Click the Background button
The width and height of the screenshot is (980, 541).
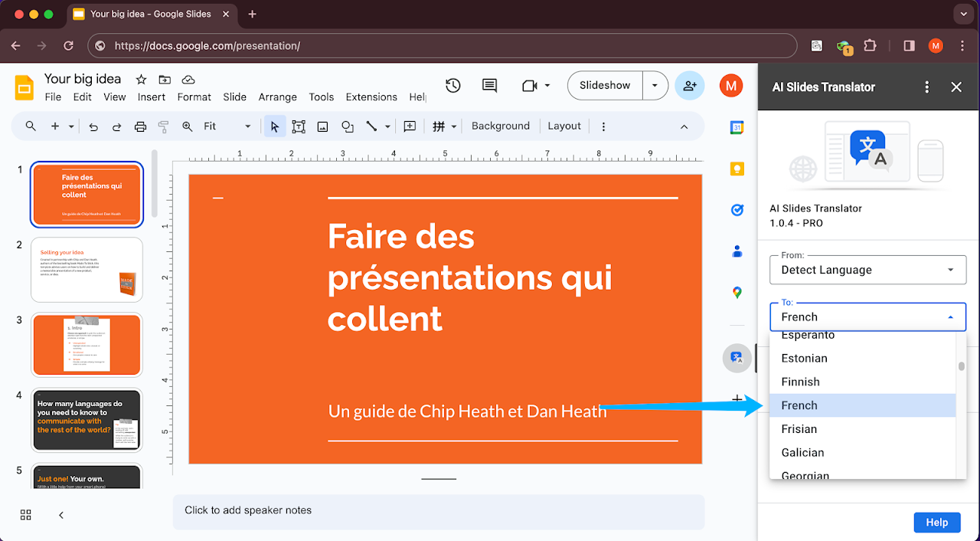[501, 126]
